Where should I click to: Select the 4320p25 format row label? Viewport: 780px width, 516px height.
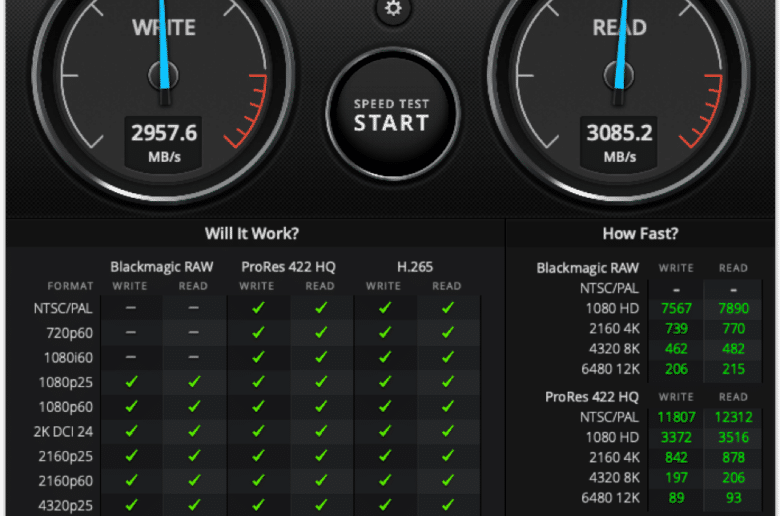(x=66, y=506)
